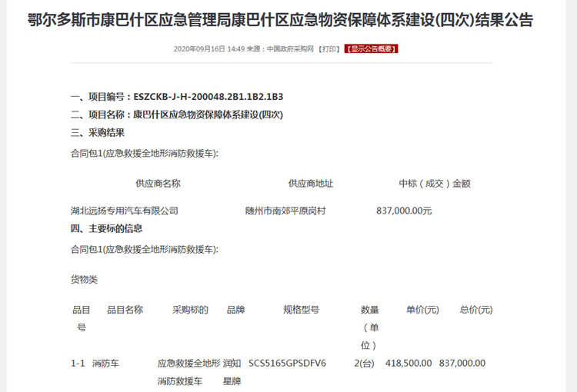Click model number SCS5165GPSDFV6

click(287, 363)
